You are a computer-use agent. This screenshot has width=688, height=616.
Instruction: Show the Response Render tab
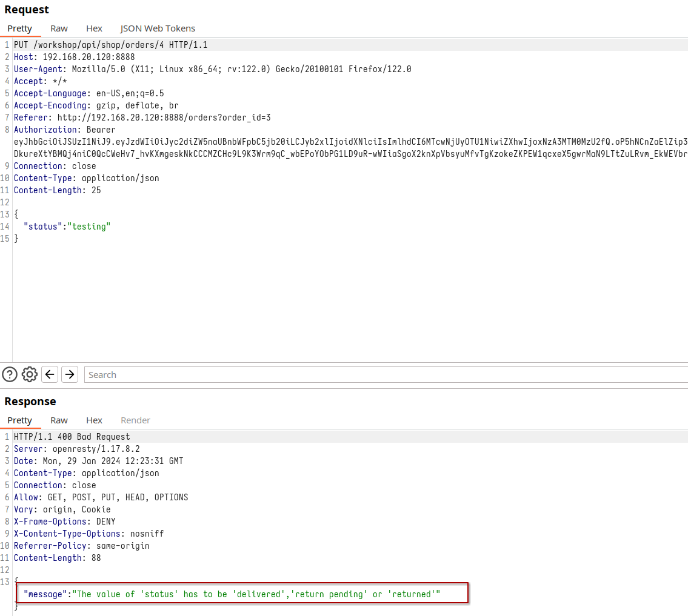[x=135, y=420]
